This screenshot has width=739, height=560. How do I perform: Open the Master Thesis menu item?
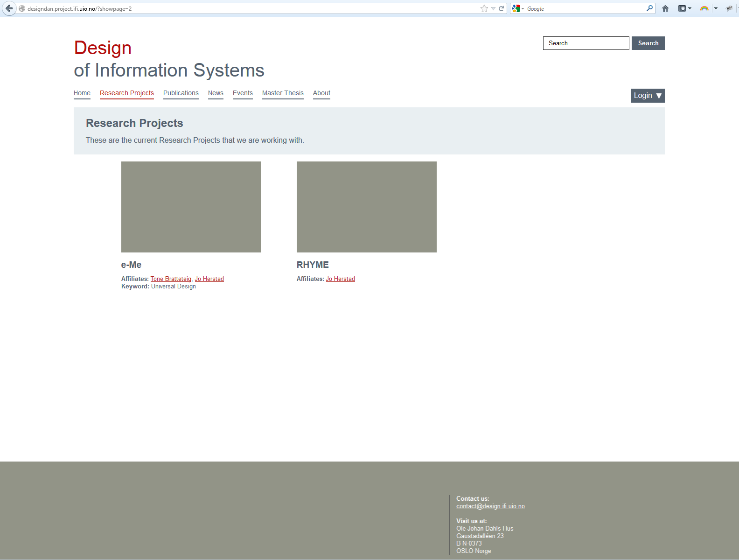tap(283, 93)
